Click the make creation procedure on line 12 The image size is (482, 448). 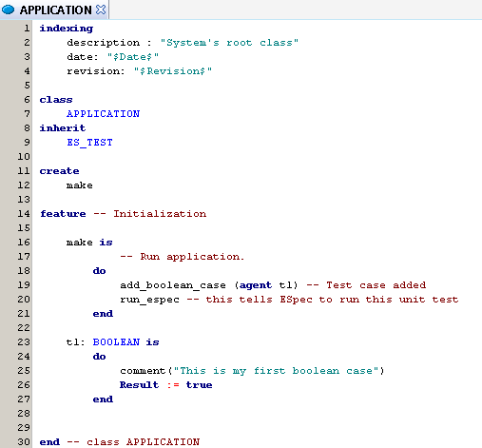click(x=80, y=185)
